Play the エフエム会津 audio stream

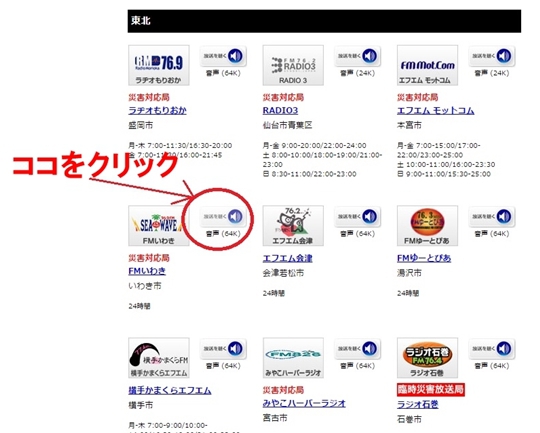[357, 216]
